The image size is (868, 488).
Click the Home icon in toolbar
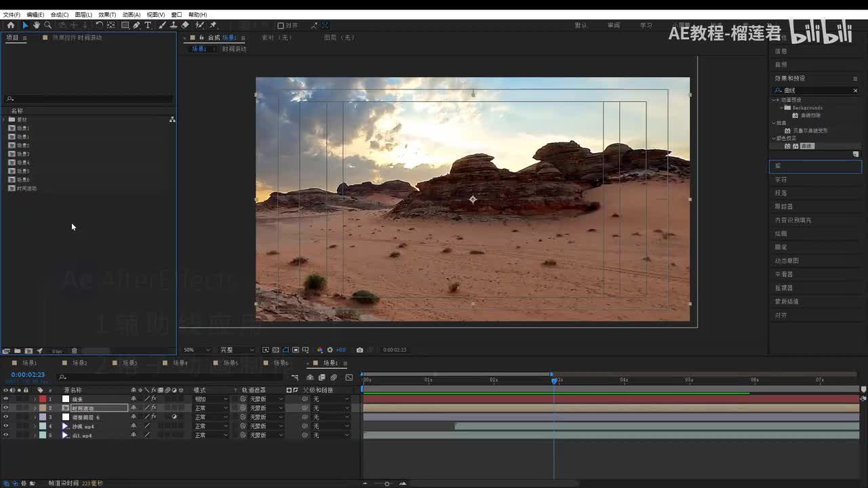click(11, 25)
